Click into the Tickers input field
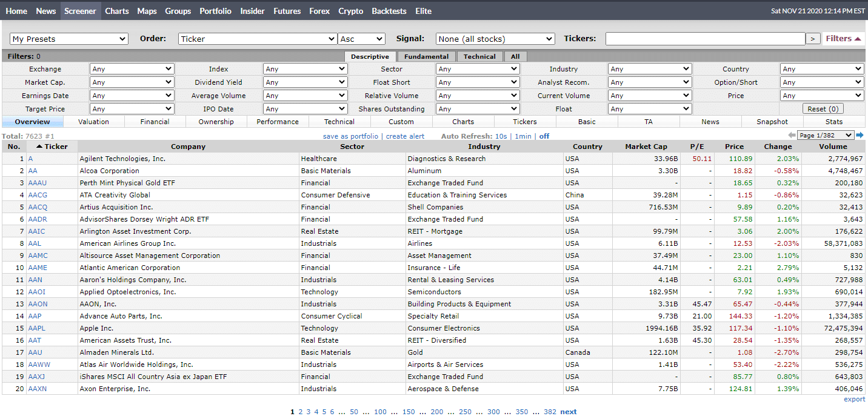Image resolution: width=868 pixels, height=419 pixels. coord(705,39)
